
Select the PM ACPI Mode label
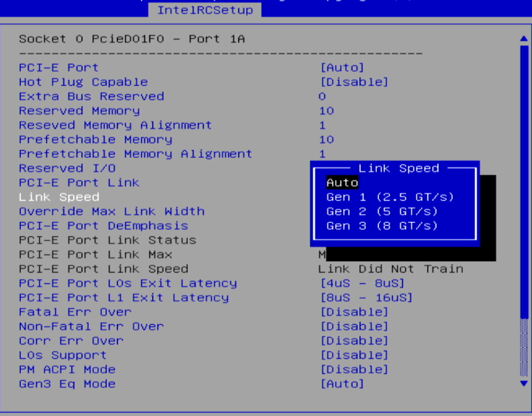[x=67, y=369]
